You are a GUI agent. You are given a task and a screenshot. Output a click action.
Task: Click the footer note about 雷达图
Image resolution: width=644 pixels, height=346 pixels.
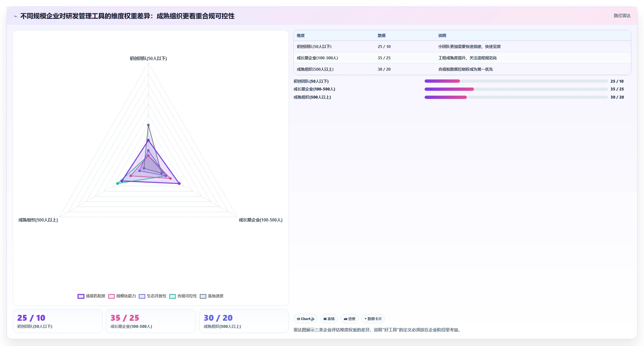coord(378,330)
